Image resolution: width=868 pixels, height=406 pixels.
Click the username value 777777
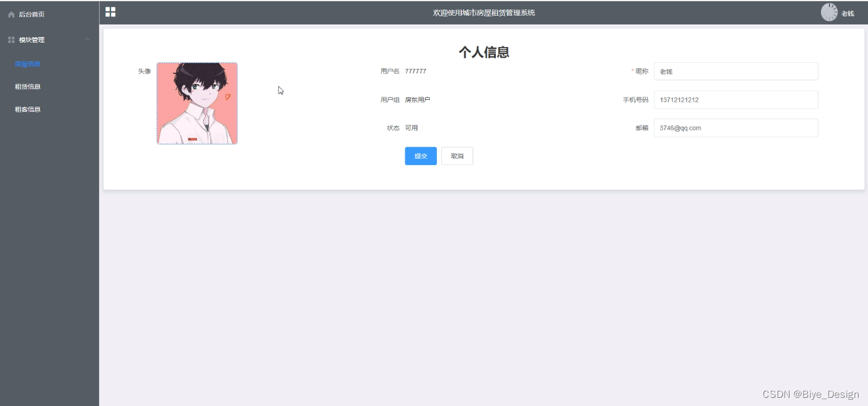click(x=415, y=72)
